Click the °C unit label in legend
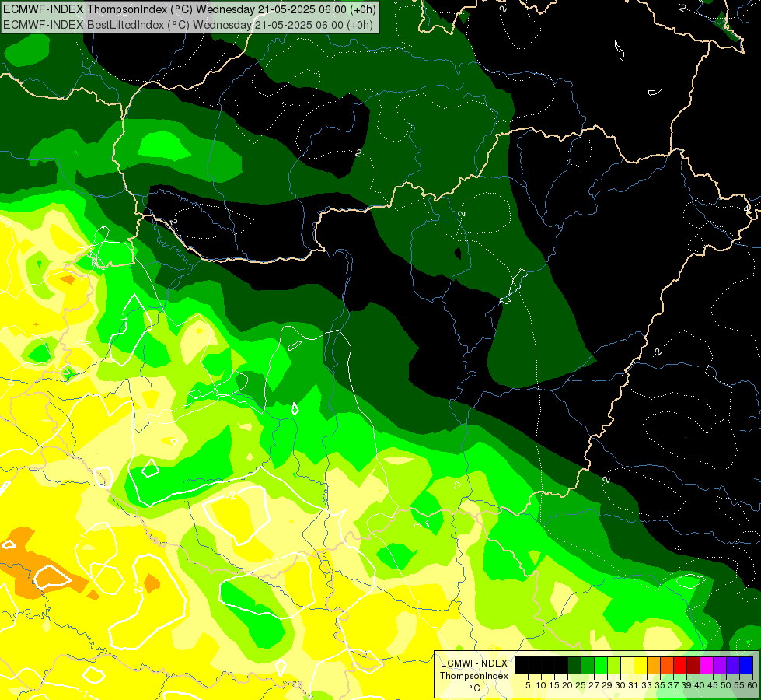761x700 pixels. click(x=474, y=688)
